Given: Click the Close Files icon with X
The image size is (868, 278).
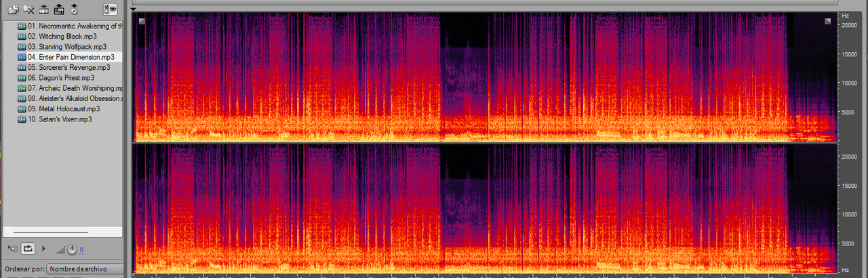Looking at the screenshot, I should [x=28, y=9].
